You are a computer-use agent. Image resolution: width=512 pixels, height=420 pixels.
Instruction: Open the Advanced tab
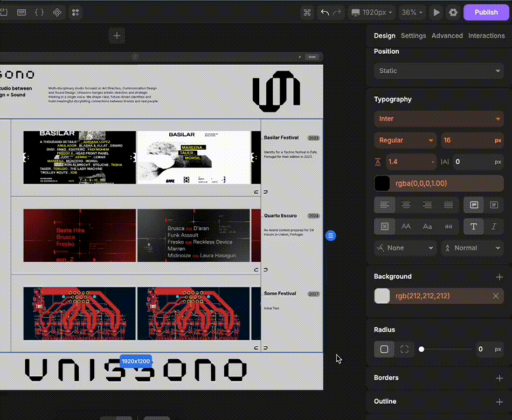(447, 36)
